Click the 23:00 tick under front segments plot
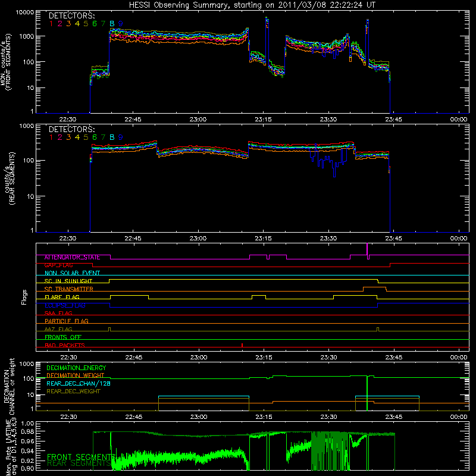476x476 pixels. [198, 120]
